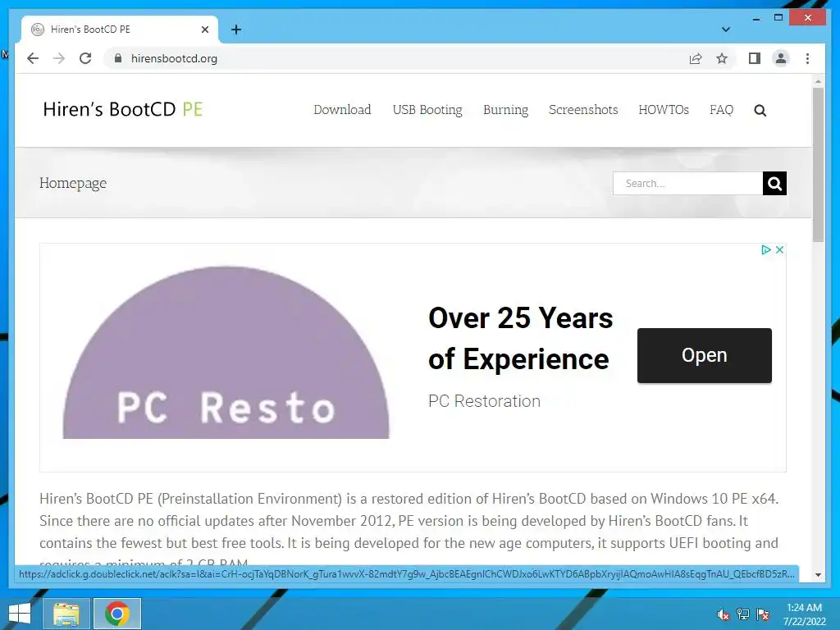Close the ad with the X icon
This screenshot has height=630, width=840.
coord(779,249)
